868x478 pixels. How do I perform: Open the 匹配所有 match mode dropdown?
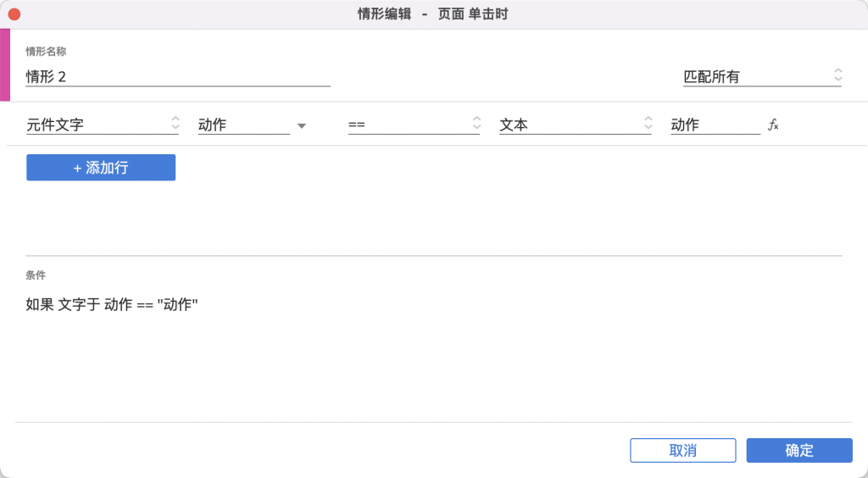762,76
